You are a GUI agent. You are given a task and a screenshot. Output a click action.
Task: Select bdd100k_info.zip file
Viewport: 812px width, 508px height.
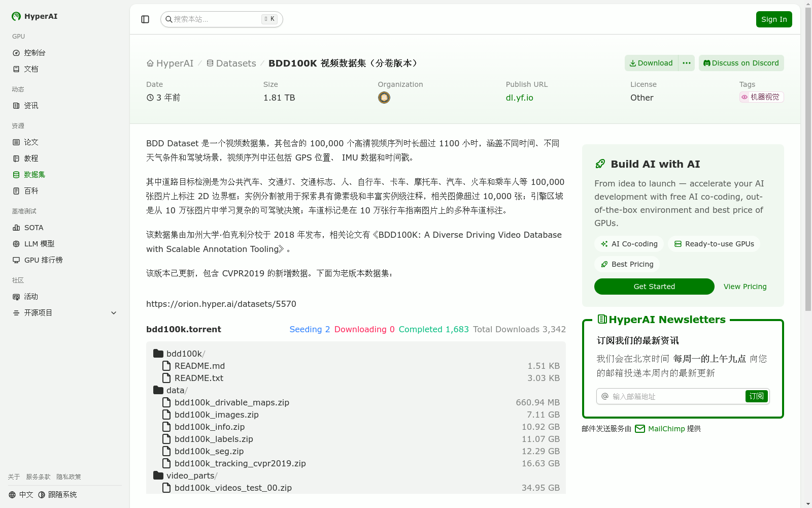coord(356,427)
